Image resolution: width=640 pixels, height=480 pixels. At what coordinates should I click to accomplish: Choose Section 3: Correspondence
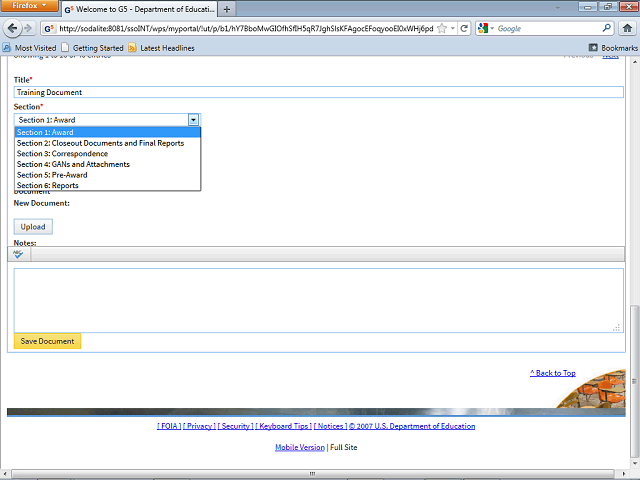tap(108, 153)
